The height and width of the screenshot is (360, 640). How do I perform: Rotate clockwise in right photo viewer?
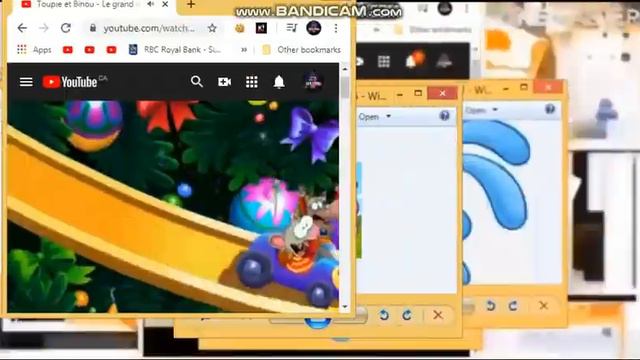(513, 305)
